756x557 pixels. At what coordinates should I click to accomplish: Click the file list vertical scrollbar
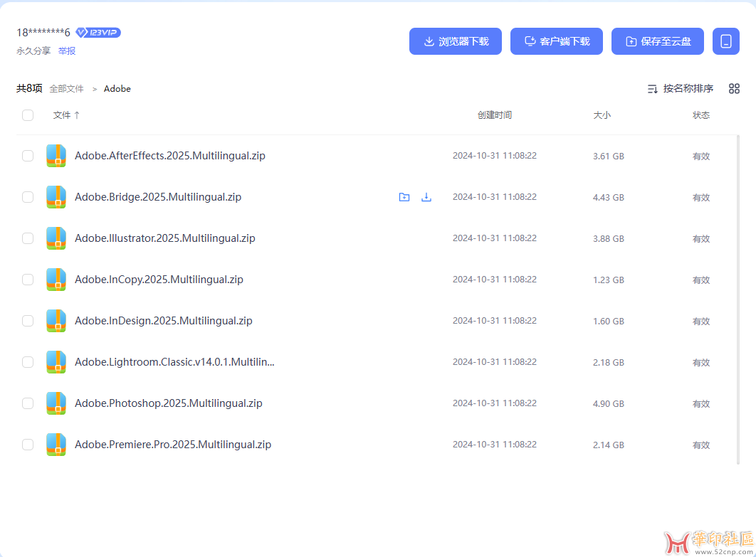click(738, 299)
